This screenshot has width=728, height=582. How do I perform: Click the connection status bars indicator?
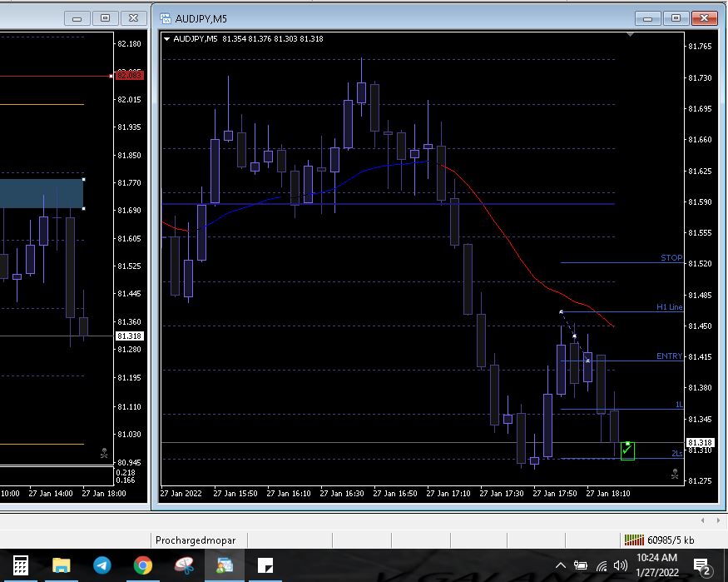point(633,540)
